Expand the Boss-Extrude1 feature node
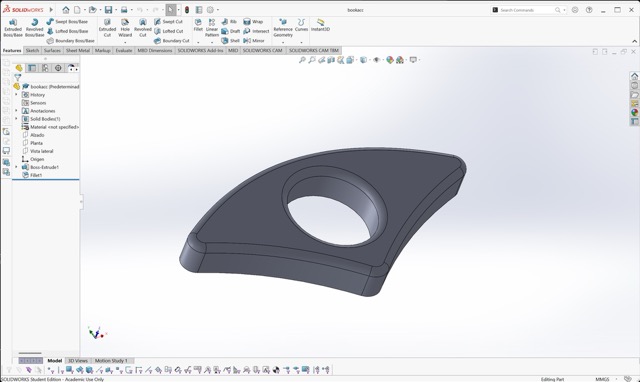 tap(16, 167)
